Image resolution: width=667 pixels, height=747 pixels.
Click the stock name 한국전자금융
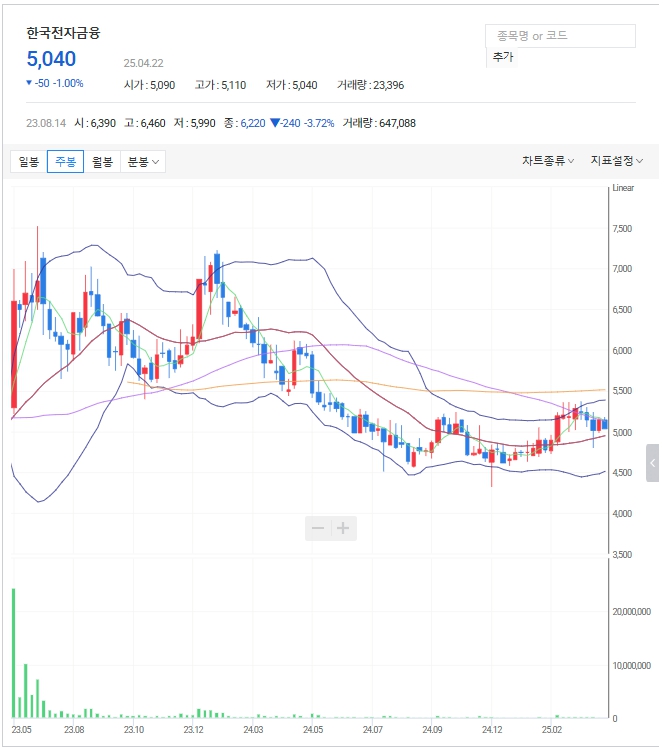tap(63, 33)
